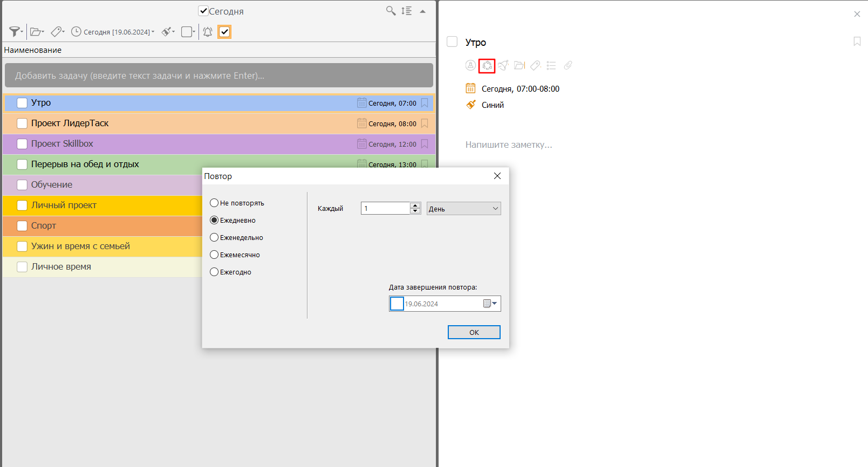Open the Сегодня, 07:00-08:00 date link
868x467 pixels.
pos(521,89)
